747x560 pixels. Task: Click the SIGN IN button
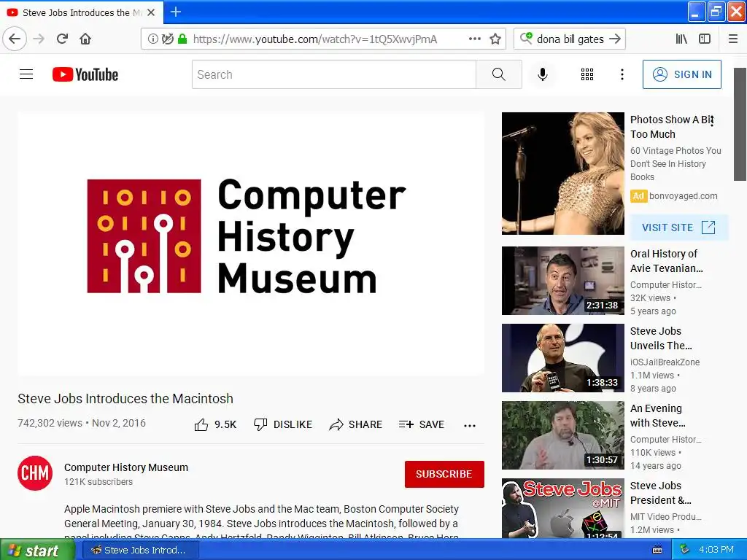(x=682, y=74)
